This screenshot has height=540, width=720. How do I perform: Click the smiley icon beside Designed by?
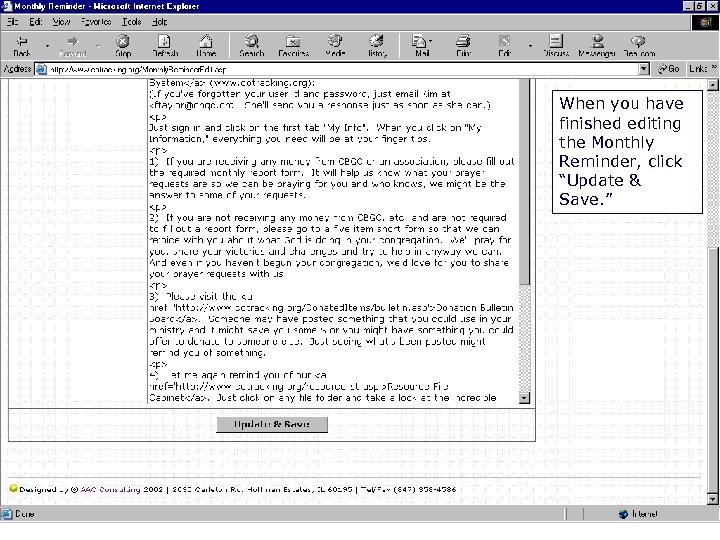(x=13, y=488)
